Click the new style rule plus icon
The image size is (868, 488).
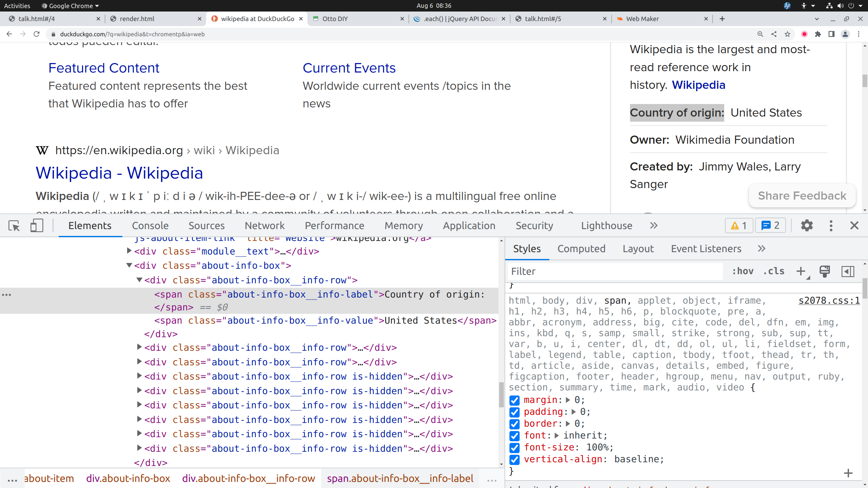coord(801,271)
